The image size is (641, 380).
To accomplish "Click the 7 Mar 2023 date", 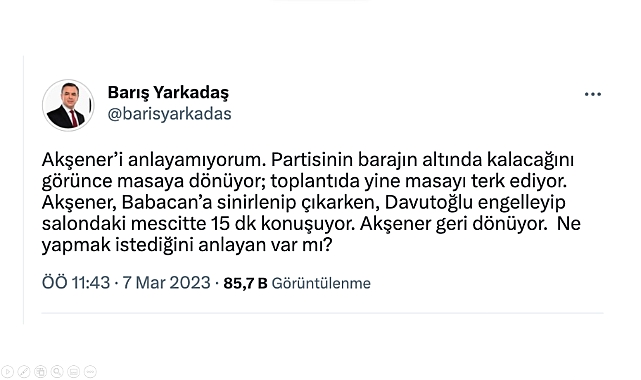I will coord(166,283).
